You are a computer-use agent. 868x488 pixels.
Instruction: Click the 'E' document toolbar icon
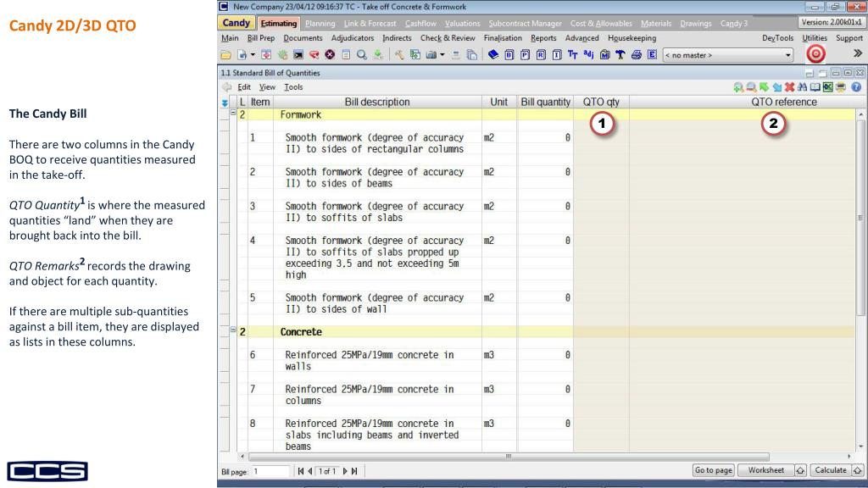tap(652, 54)
